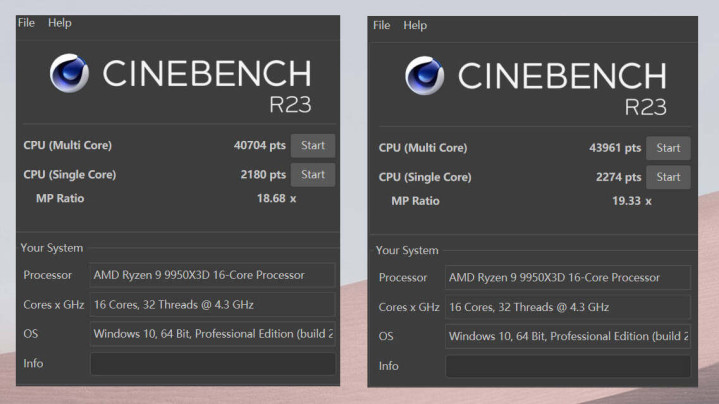
Task: Click OS field in left window
Action: point(213,334)
